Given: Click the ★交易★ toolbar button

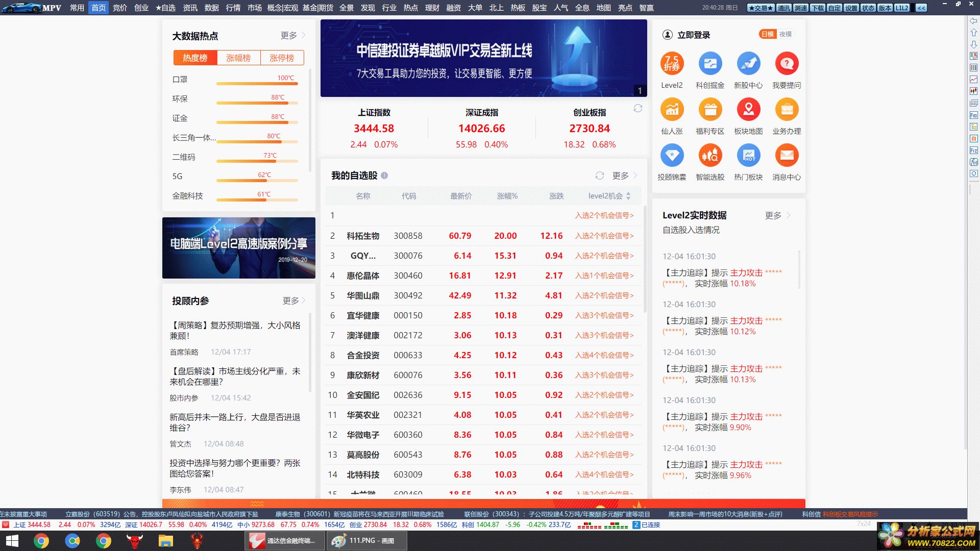Looking at the screenshot, I should (761, 8).
